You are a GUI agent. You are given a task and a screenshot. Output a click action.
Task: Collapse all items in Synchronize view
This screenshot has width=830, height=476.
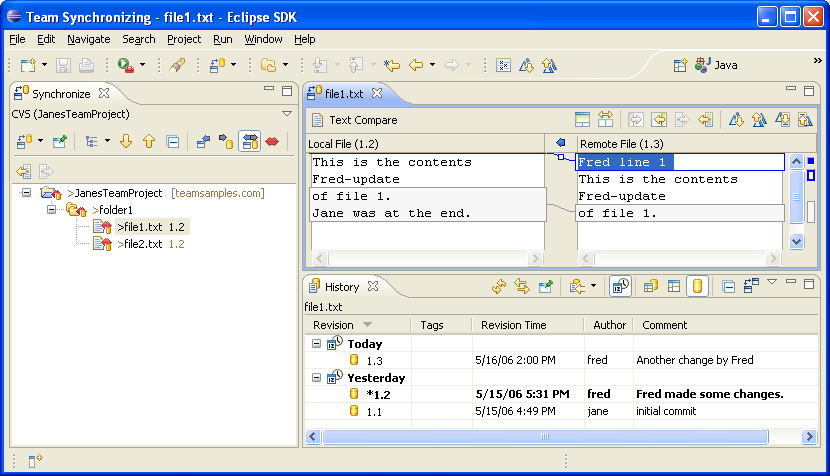pyautogui.click(x=173, y=141)
